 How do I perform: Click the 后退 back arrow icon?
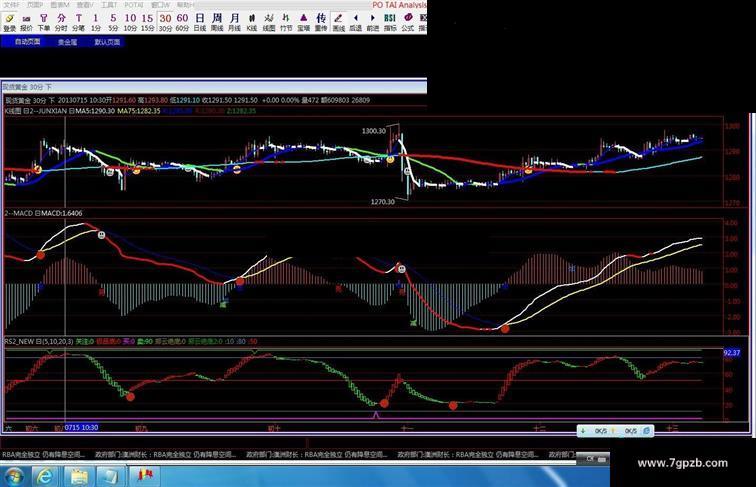point(355,21)
